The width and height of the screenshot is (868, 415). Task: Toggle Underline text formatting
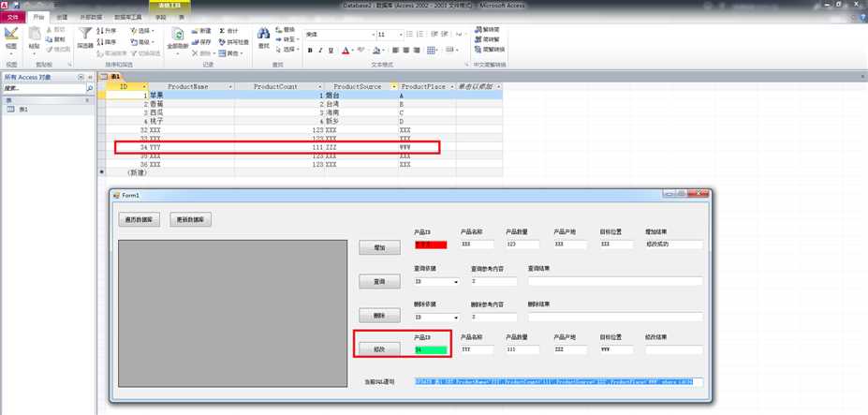click(x=331, y=51)
